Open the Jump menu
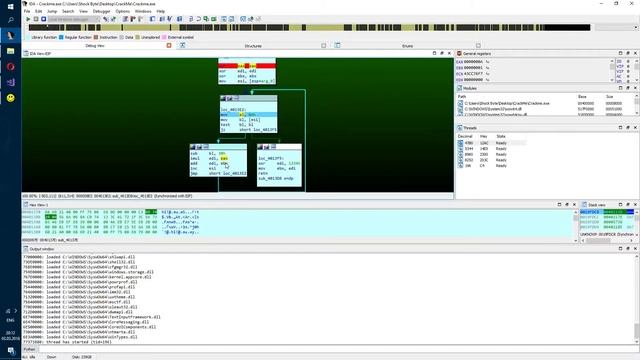Viewport: 640px width, 360px height. pyautogui.click(x=52, y=11)
